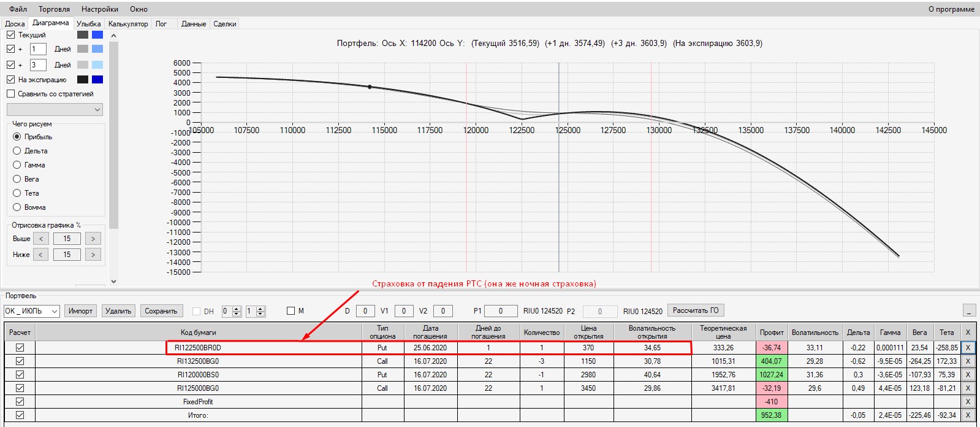Click the collapse panel underscore button
This screenshot has width=980, height=427.
970,311
